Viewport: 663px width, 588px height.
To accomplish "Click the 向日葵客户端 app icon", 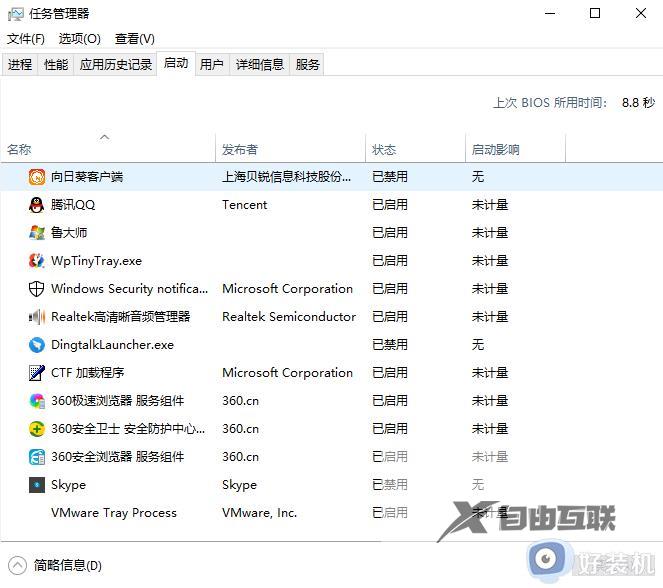I will point(37,177).
